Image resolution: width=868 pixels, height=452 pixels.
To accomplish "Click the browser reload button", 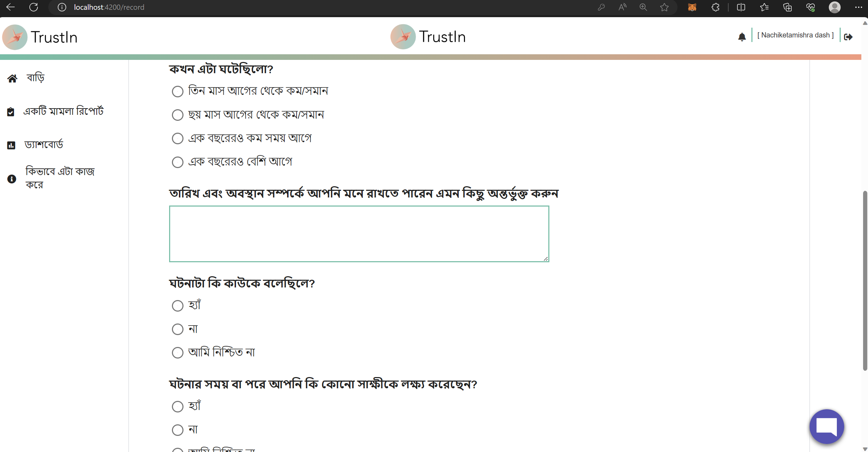I will (x=34, y=7).
